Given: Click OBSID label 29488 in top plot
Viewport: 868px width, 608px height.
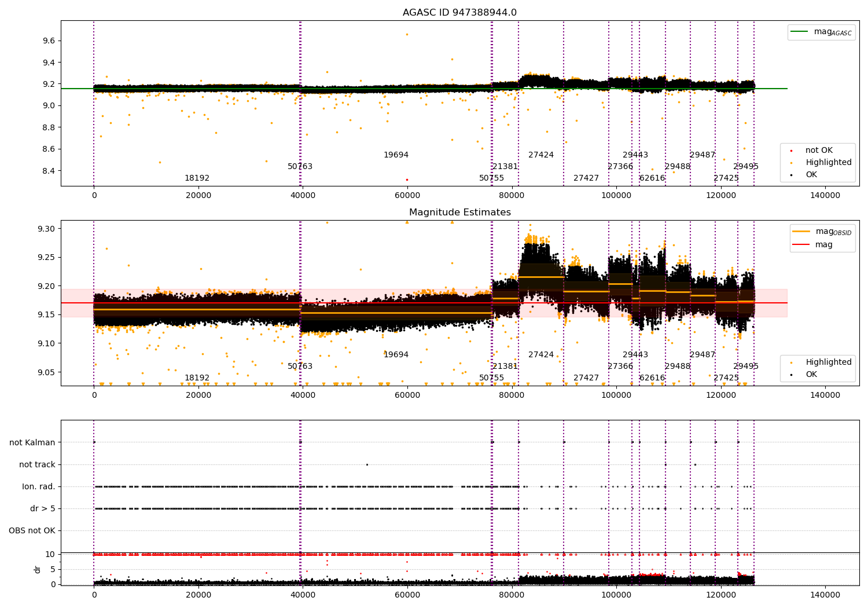Looking at the screenshot, I should (x=678, y=167).
